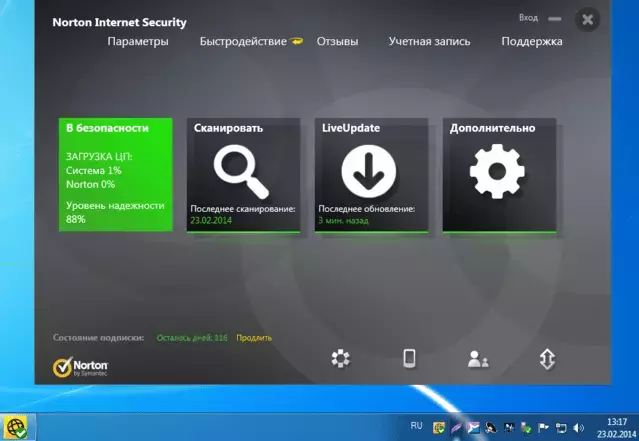Image resolution: width=639 pixels, height=441 pixels.
Task: Click the purple feather tray icon
Action: point(456,428)
